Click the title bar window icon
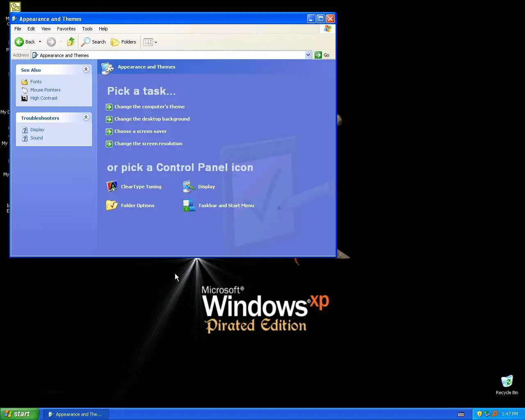This screenshot has height=420, width=525. point(15,19)
